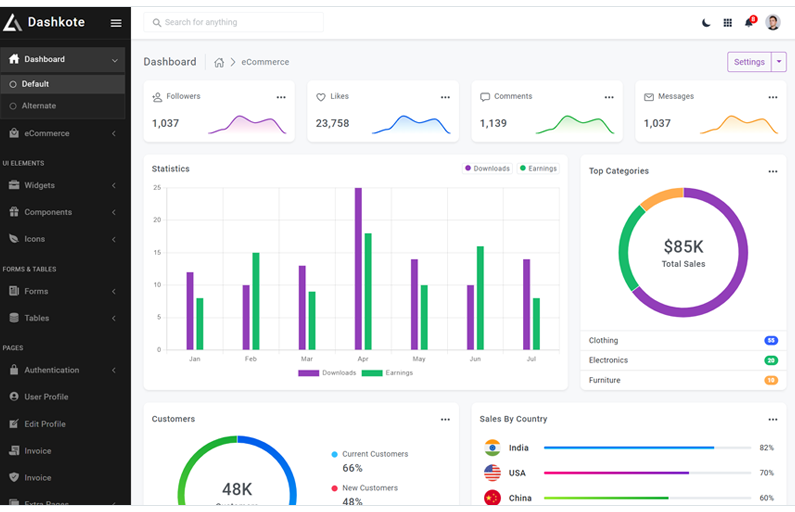The height and width of the screenshot is (512, 795).
Task: Open the Top Categories three-dot menu
Action: click(772, 171)
